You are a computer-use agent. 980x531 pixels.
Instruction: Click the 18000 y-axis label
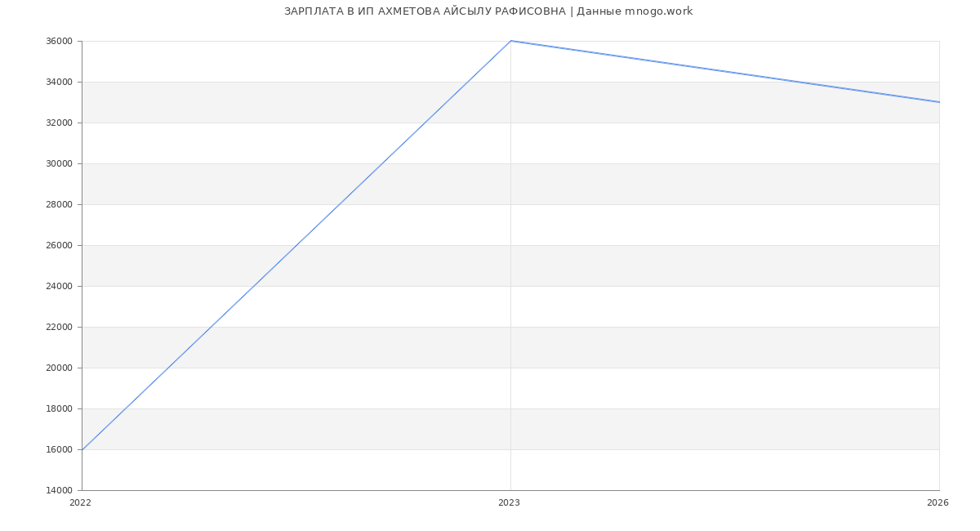[59, 409]
